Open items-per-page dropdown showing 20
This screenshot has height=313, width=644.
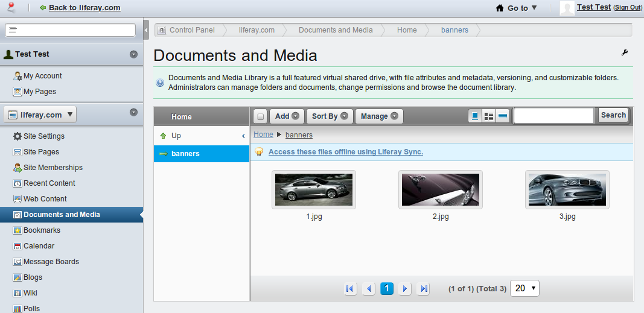tap(524, 288)
